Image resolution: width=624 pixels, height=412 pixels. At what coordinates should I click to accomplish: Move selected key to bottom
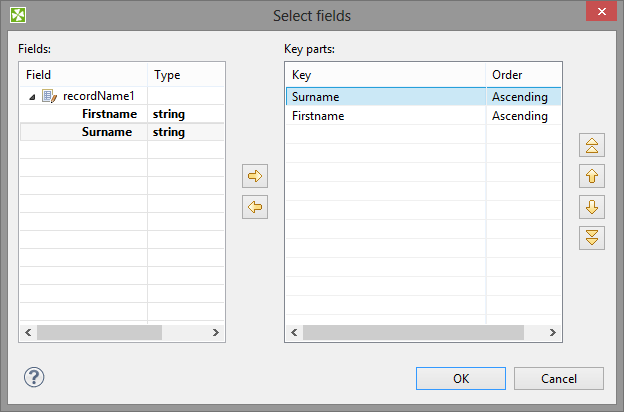coord(592,238)
